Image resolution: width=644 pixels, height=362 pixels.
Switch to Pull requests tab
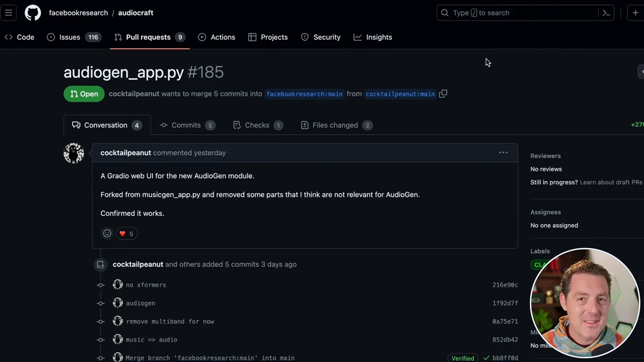[150, 37]
